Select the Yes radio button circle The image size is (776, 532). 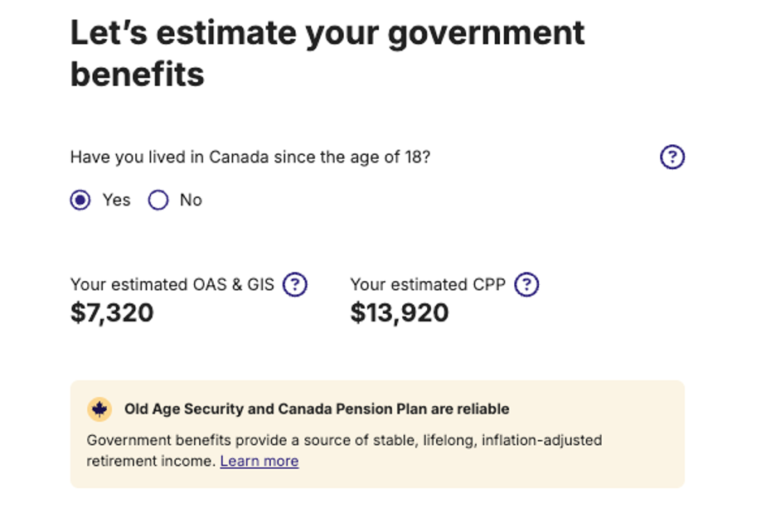point(80,200)
